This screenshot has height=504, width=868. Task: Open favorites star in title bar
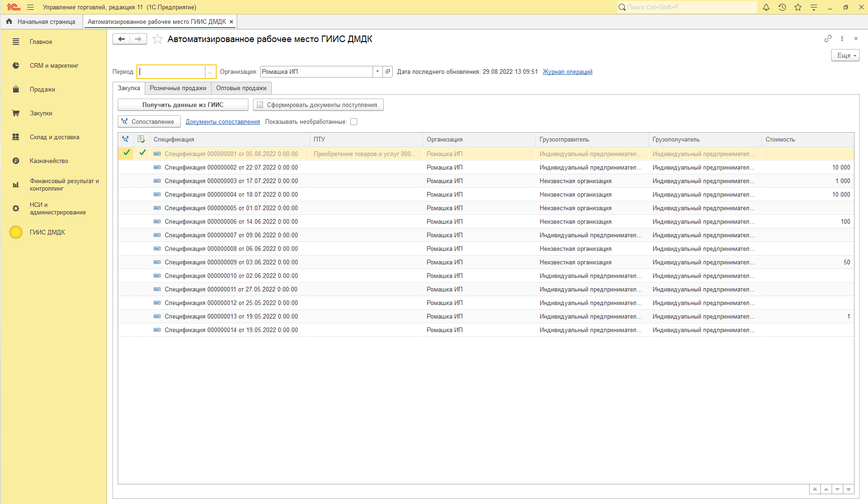(x=798, y=7)
